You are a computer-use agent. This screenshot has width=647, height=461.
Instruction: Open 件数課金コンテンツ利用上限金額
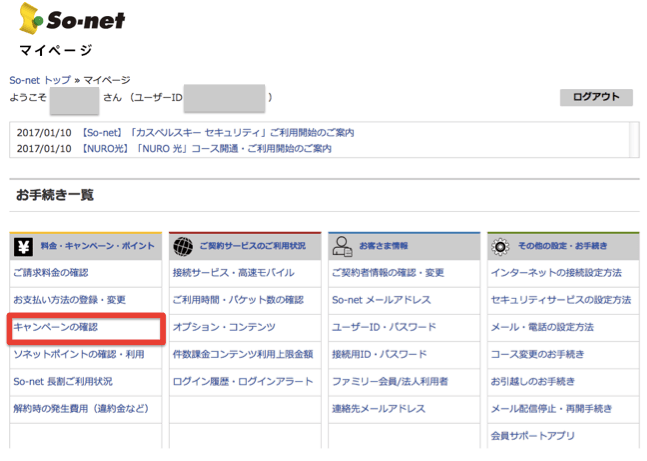click(x=243, y=354)
